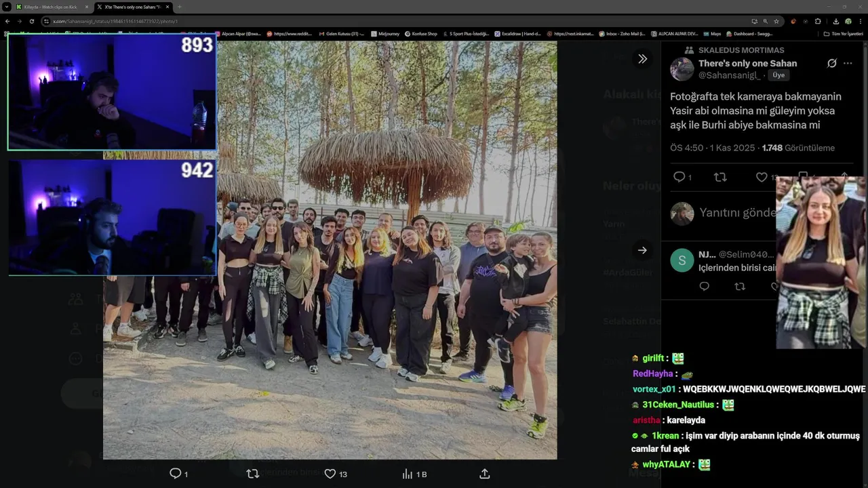Open the Extensions puzzle icon
Viewport: 868px width, 488px height.
tap(818, 21)
